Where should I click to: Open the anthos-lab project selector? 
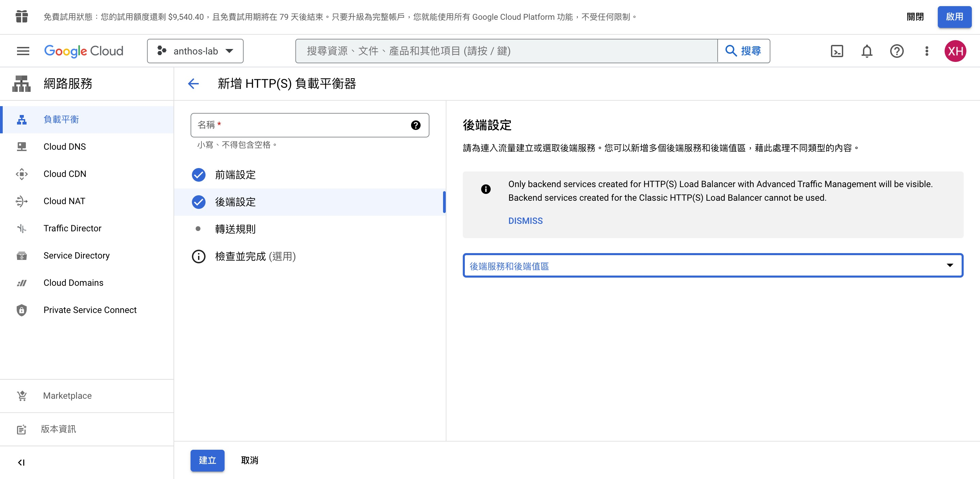tap(195, 51)
